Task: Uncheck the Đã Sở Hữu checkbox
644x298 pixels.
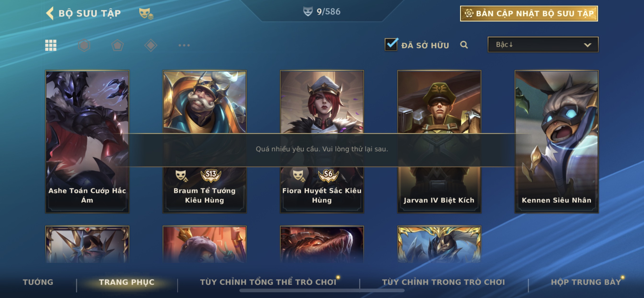Action: click(x=391, y=44)
